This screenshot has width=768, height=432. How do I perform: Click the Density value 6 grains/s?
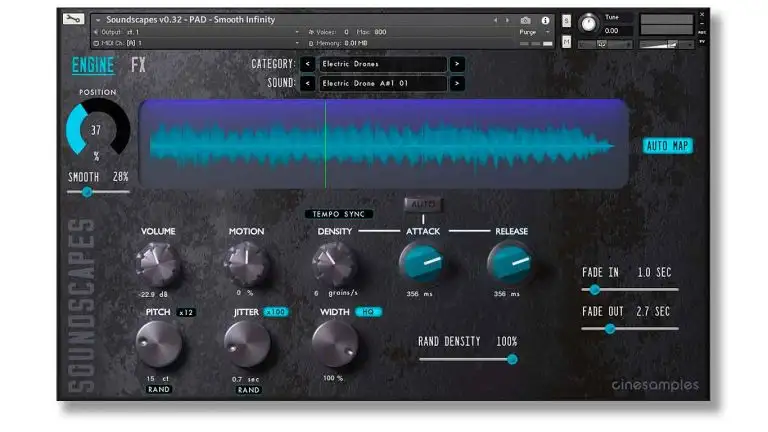tap(336, 293)
